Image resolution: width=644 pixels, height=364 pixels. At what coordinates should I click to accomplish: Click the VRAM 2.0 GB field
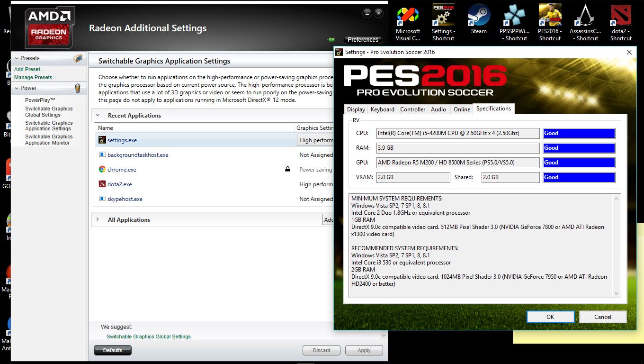point(413,178)
